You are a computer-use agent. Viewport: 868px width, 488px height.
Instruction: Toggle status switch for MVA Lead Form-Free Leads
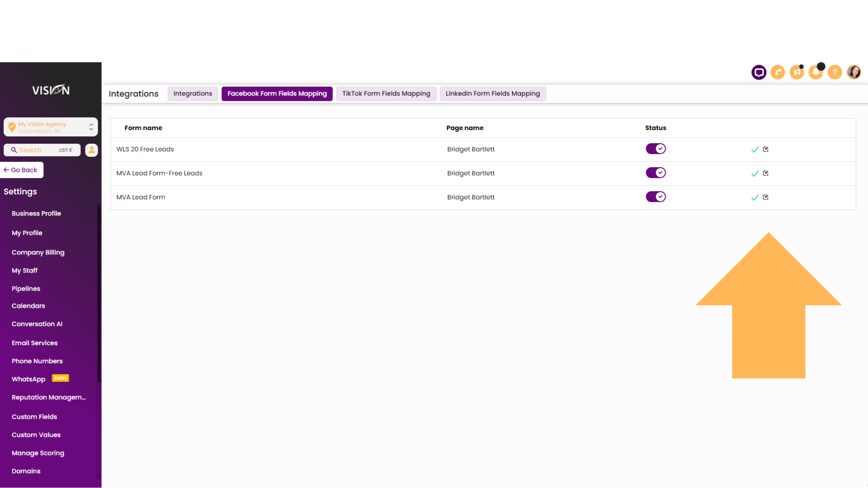point(656,173)
